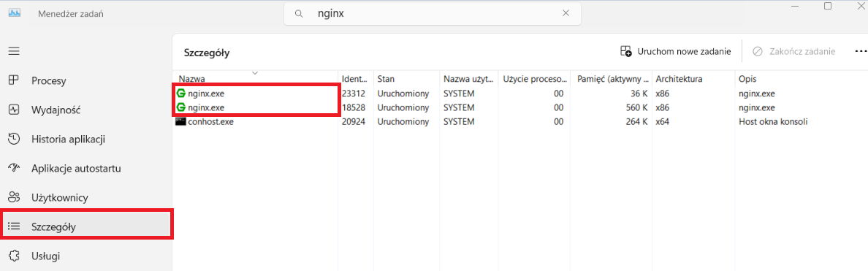This screenshot has height=271, width=868.
Task: Go to Historia aplikacji
Action: click(68, 139)
